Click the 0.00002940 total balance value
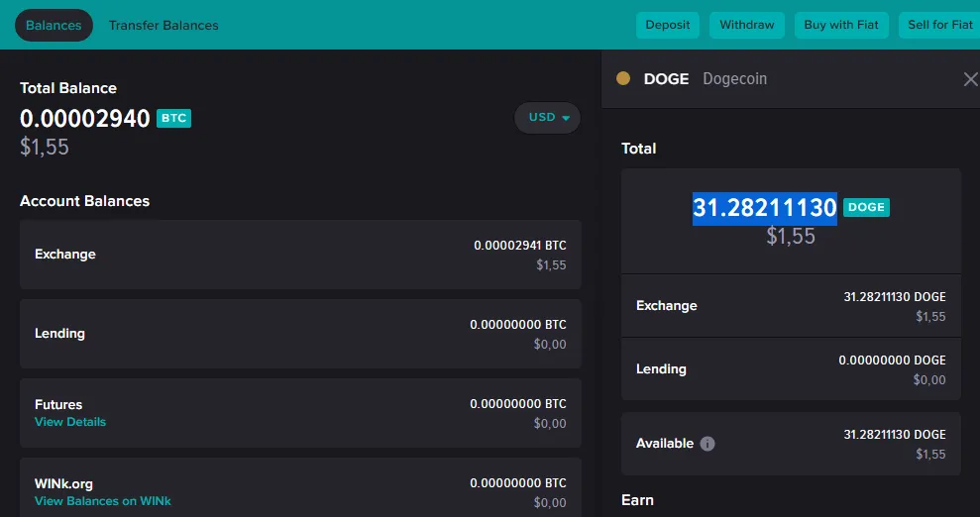 pyautogui.click(x=85, y=119)
